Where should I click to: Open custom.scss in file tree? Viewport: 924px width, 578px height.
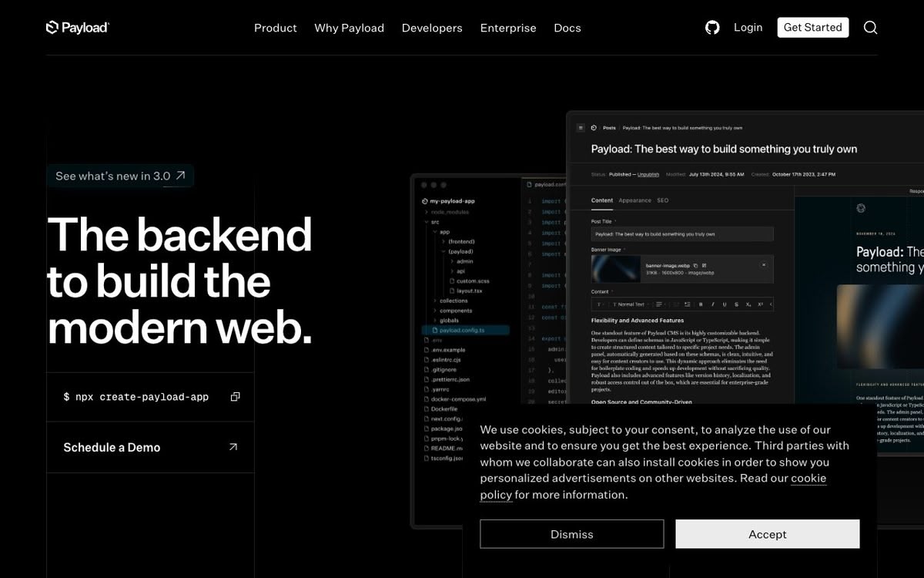pyautogui.click(x=470, y=281)
